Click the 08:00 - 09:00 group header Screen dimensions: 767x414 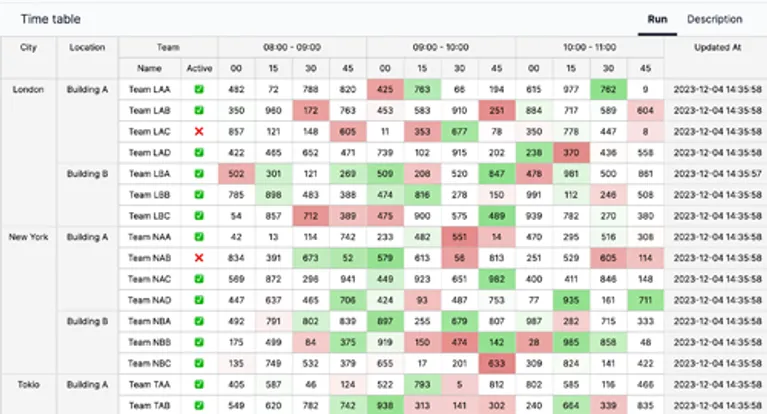[292, 47]
